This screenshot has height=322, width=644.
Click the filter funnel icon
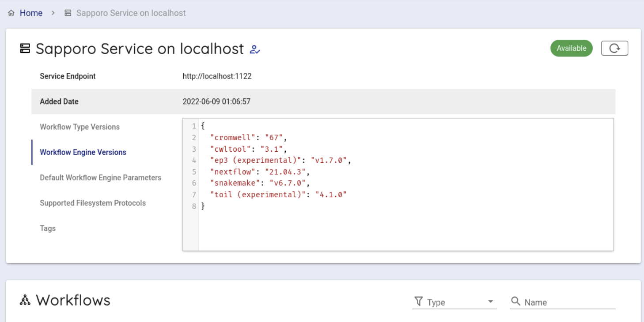point(418,302)
